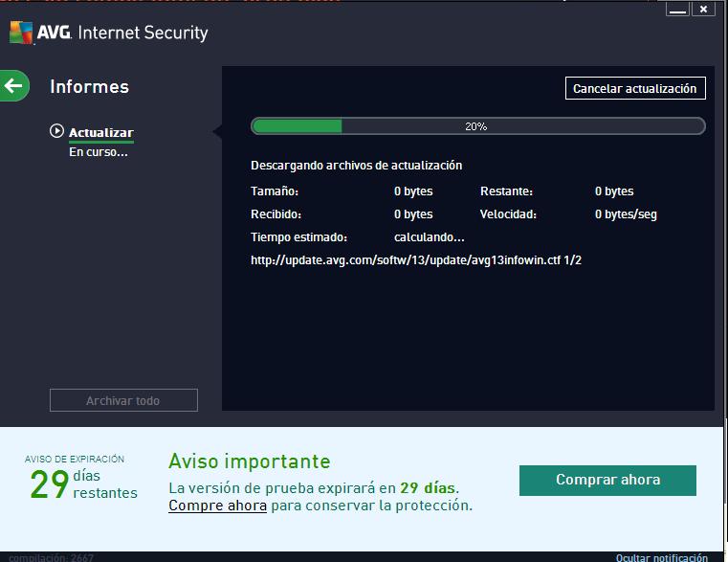Screen dimensions: 728x562
Task: Click the update.avg.com URL text
Action: pos(416,260)
